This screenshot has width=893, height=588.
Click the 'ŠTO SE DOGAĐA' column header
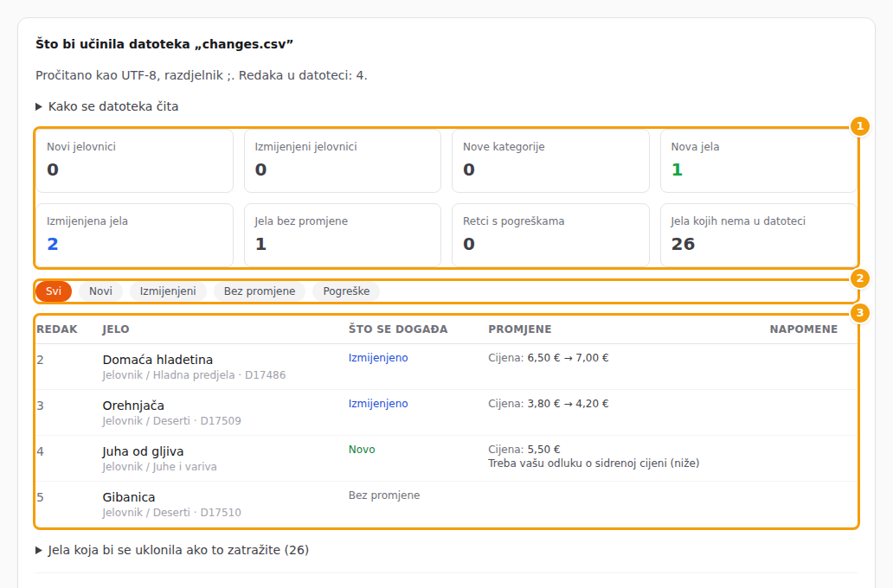click(398, 329)
